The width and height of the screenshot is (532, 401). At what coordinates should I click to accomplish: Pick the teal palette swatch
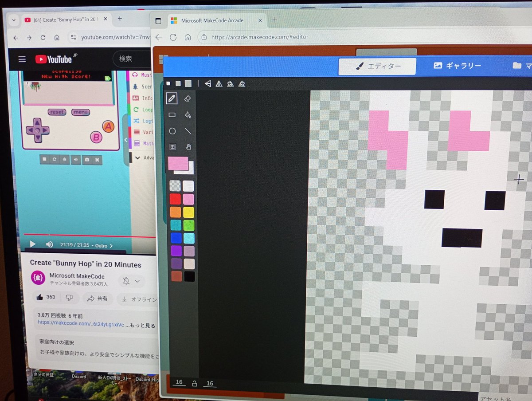tap(176, 225)
